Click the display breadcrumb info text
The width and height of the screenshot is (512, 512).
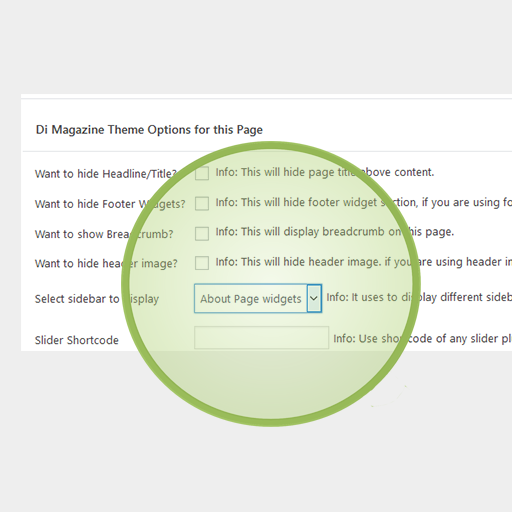pyautogui.click(x=335, y=232)
